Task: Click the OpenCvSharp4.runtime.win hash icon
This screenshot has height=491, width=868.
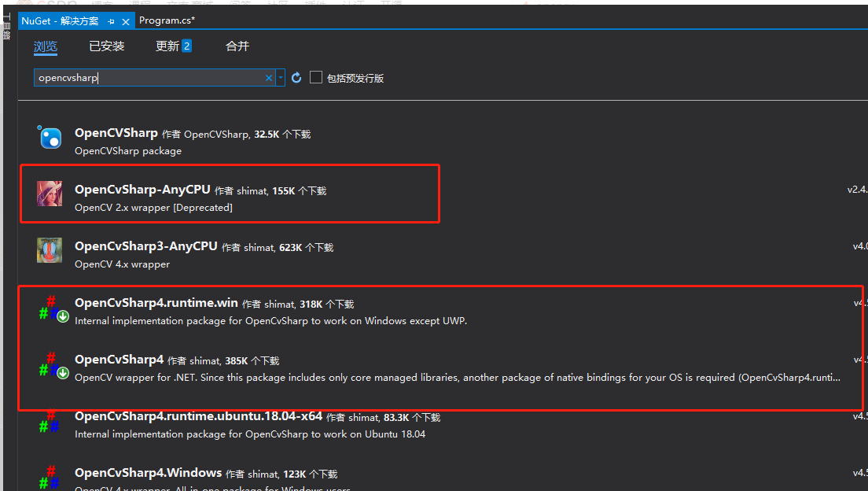Action: pyautogui.click(x=53, y=308)
